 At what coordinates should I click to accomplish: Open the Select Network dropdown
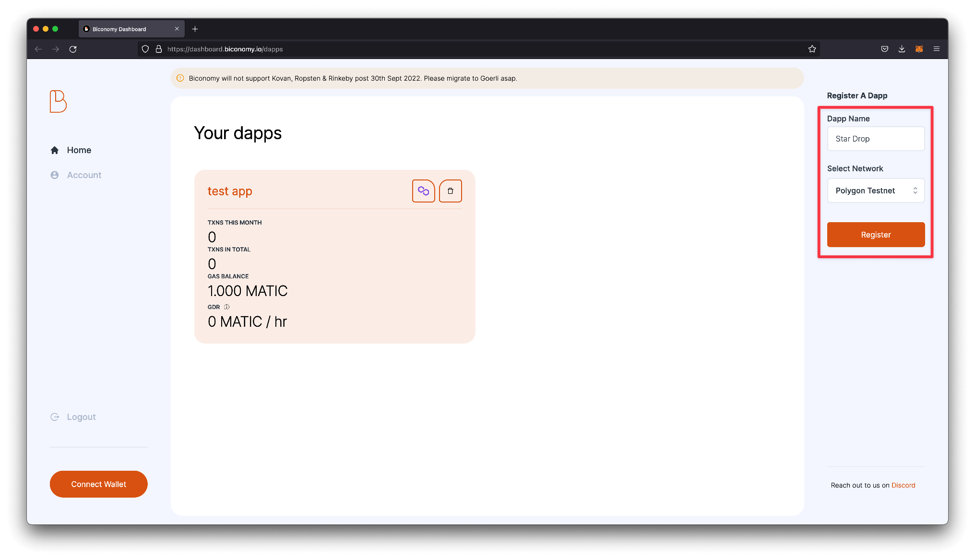pyautogui.click(x=876, y=191)
